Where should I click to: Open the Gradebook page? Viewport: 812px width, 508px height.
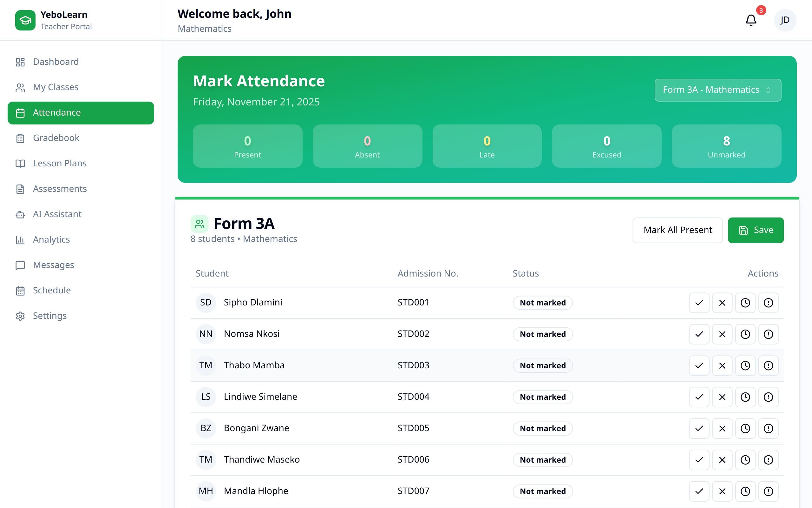point(81,138)
